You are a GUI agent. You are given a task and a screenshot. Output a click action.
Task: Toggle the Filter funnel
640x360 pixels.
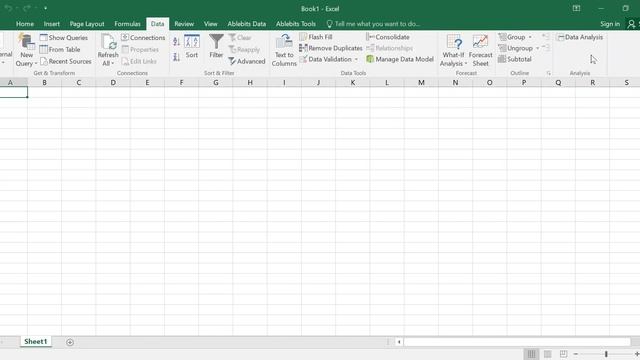click(x=216, y=46)
